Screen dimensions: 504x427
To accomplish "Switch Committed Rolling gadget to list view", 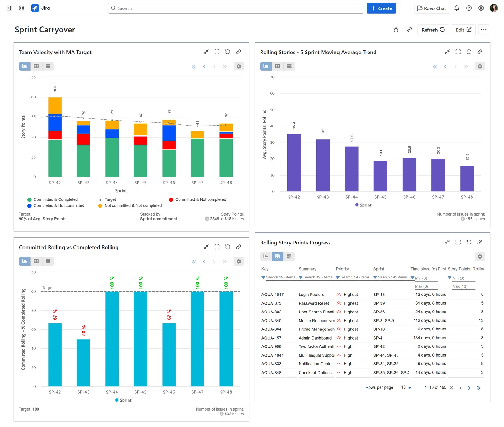I will pyautogui.click(x=48, y=261).
